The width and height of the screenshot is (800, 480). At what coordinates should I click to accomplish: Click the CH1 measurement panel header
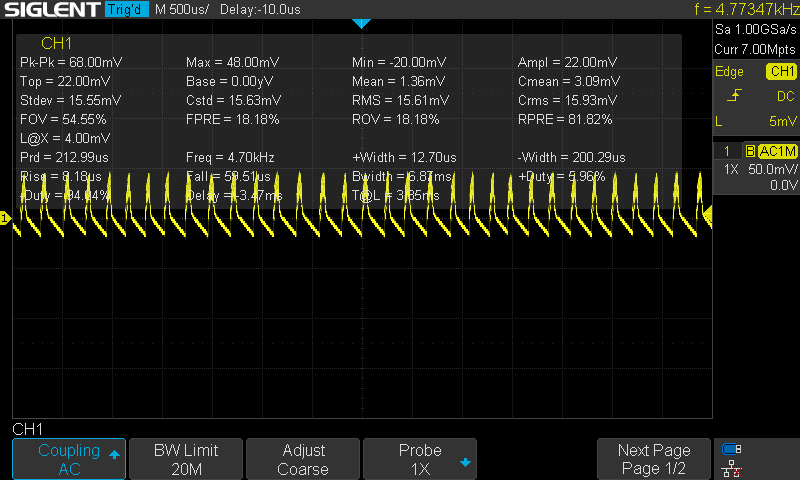pyautogui.click(x=56, y=43)
